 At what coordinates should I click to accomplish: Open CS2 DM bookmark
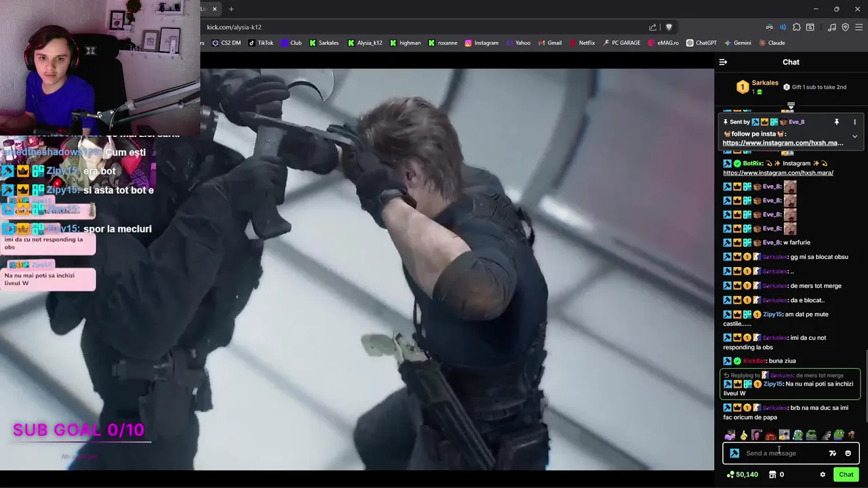tap(226, 43)
